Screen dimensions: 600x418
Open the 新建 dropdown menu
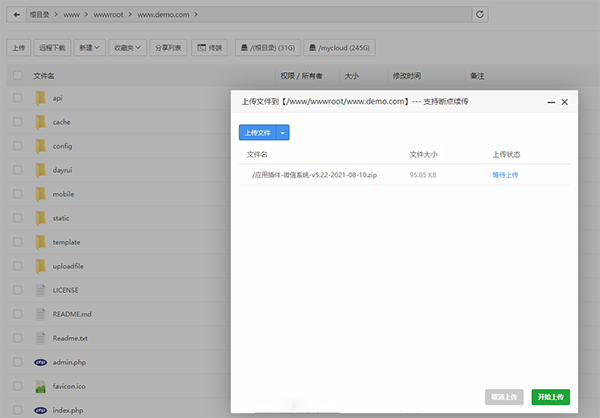[x=90, y=47]
